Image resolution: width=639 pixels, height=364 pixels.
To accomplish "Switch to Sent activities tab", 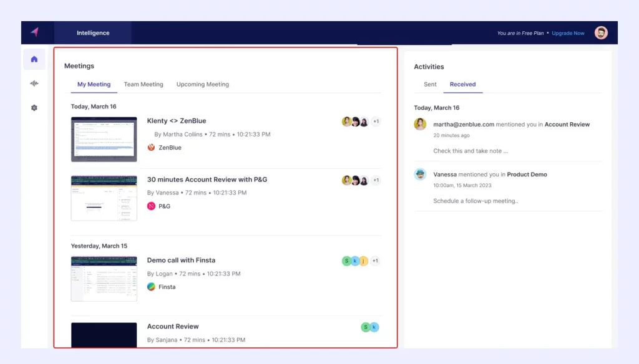I will 430,84.
